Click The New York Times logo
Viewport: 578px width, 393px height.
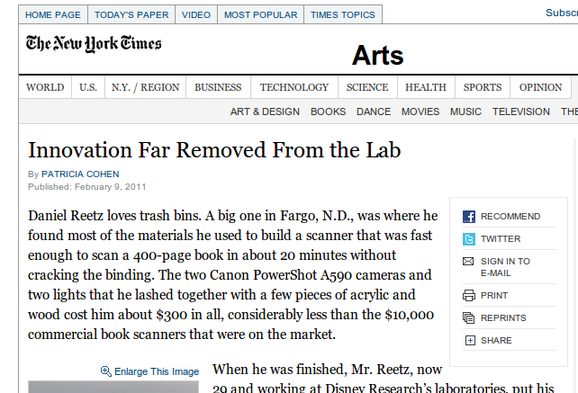(94, 44)
